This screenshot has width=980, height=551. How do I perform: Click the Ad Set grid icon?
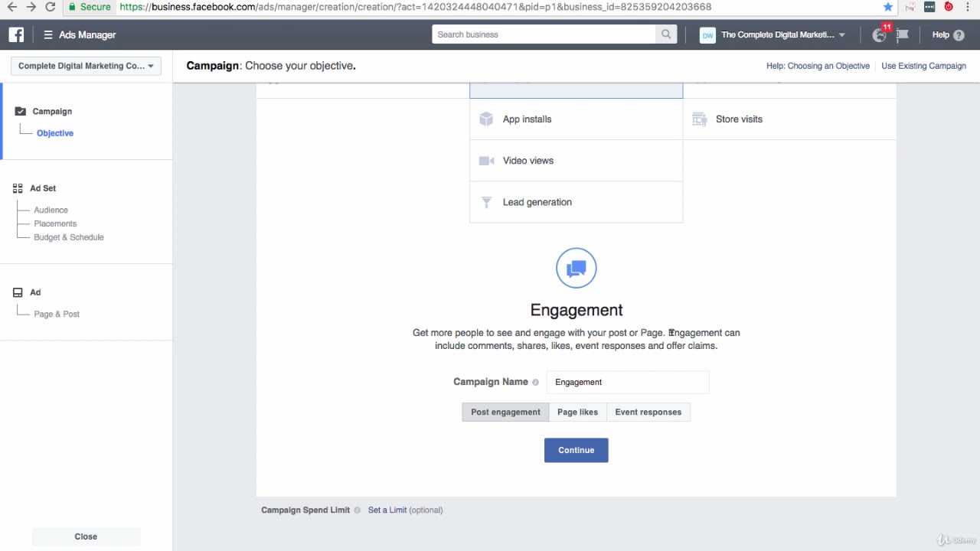coord(18,188)
